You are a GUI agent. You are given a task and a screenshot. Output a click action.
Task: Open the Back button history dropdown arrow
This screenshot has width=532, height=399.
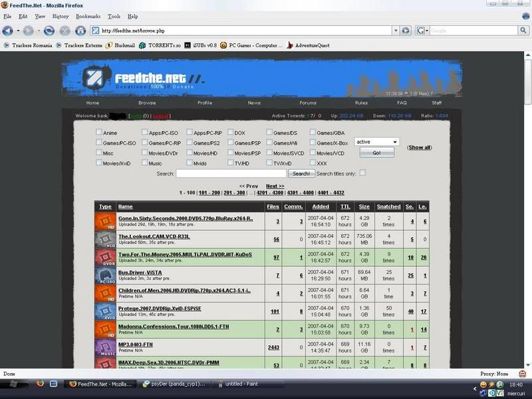(x=18, y=31)
